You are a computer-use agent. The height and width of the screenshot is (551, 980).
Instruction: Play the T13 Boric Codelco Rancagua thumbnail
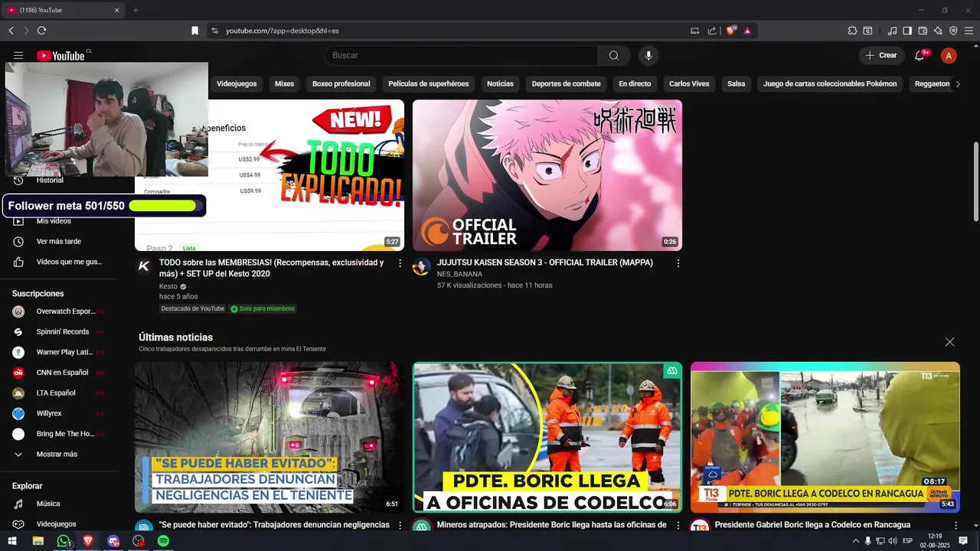click(x=825, y=437)
